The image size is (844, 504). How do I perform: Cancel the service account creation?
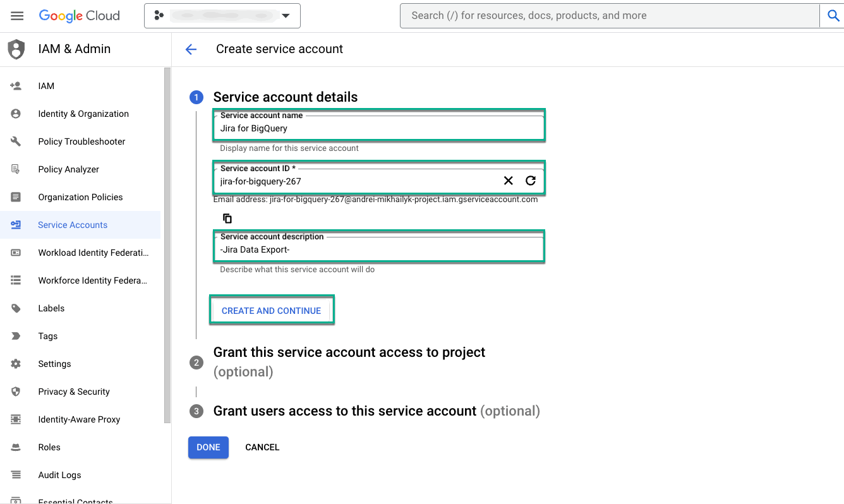pyautogui.click(x=262, y=447)
